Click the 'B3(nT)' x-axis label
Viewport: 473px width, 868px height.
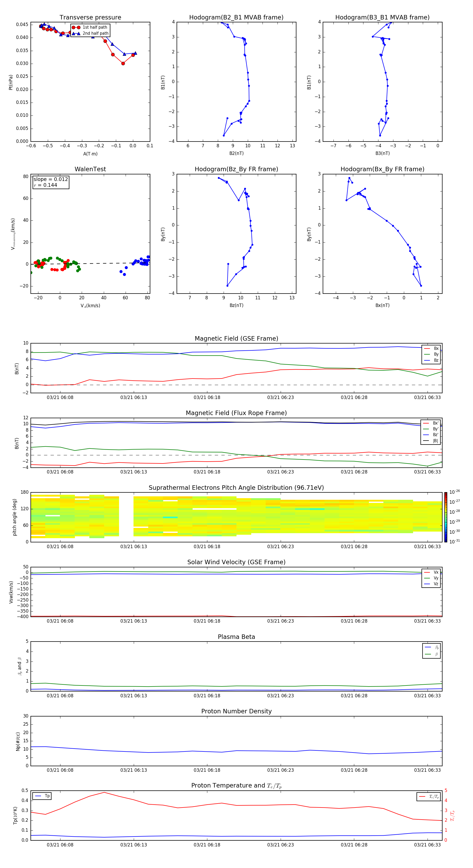382,153
